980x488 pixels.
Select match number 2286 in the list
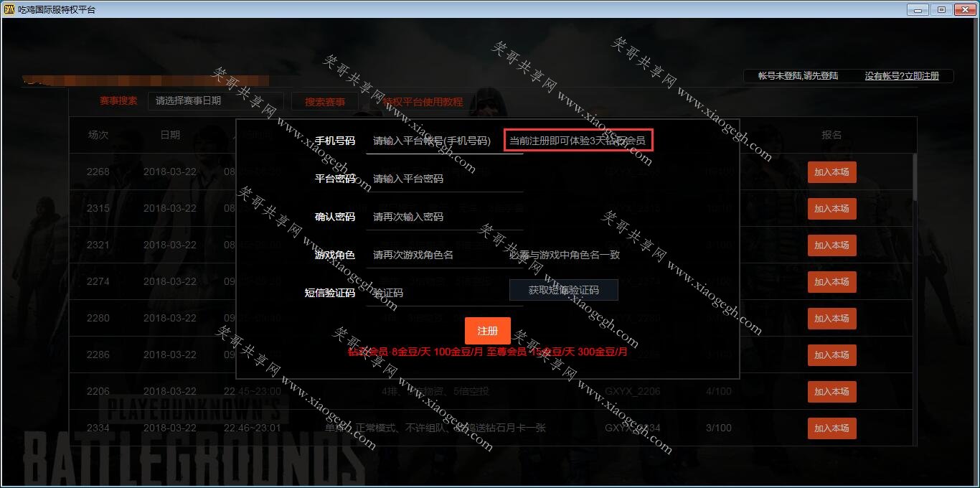(98, 355)
